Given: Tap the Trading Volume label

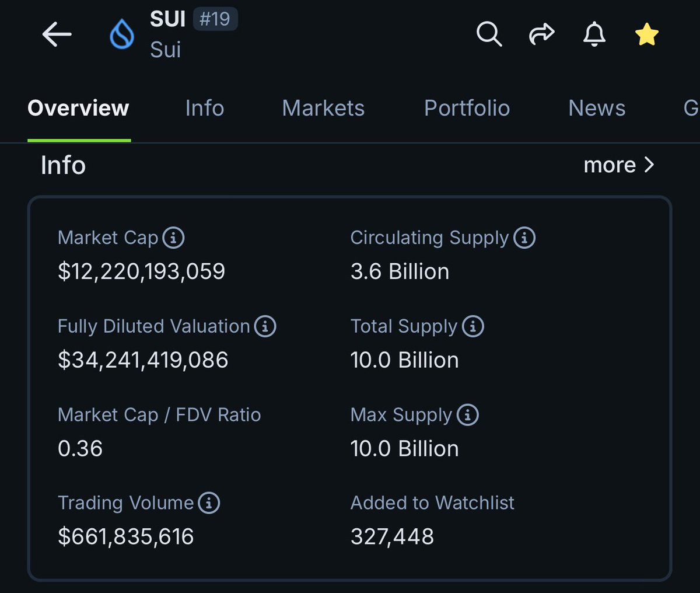Looking at the screenshot, I should tap(126, 503).
